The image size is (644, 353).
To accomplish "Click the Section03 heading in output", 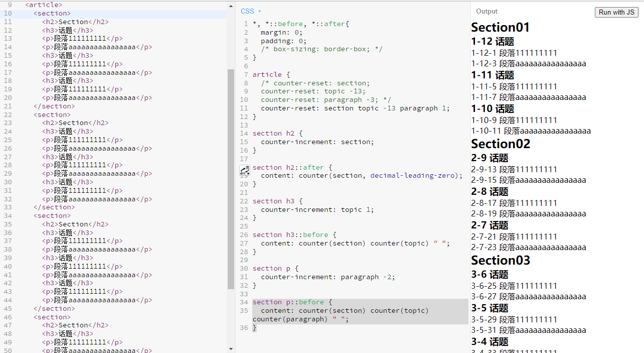I will [x=500, y=260].
